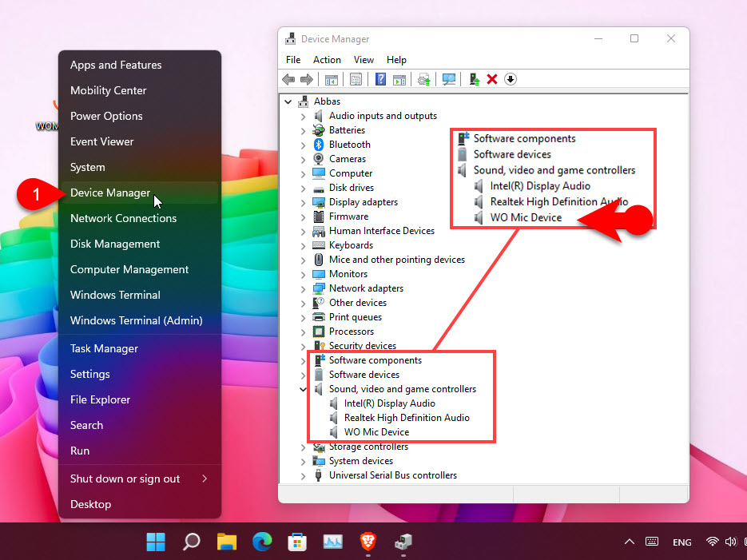Click the Windows Start icon on the taskbar
This screenshot has height=560, width=747.
(156, 542)
